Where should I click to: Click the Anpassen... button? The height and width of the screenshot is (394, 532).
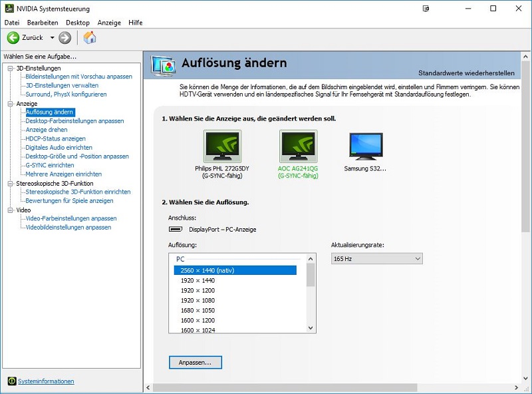196,363
